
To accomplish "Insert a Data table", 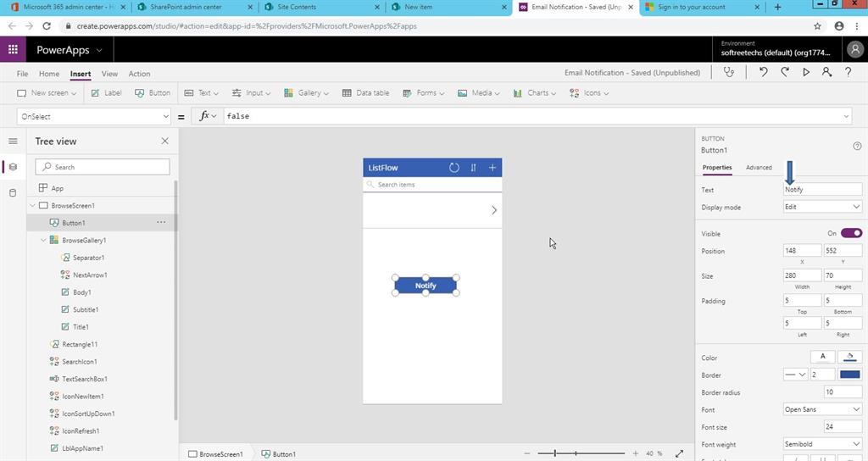I will coord(365,93).
